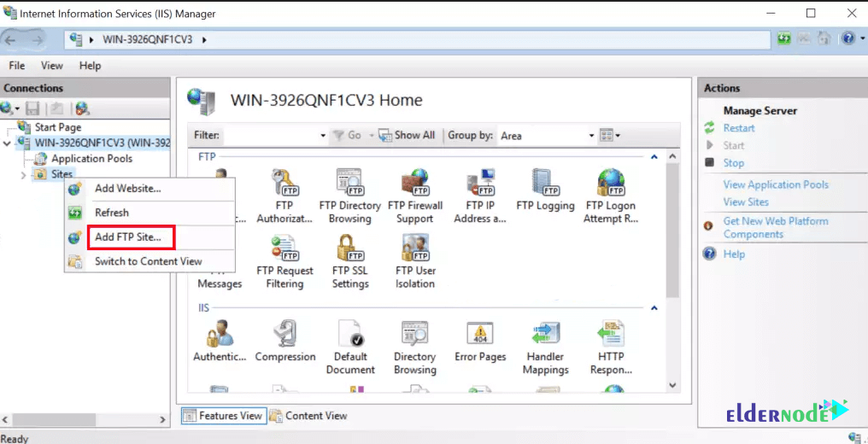Screen dimensions: 868x444
Task: Open the File menu
Action: click(x=17, y=66)
